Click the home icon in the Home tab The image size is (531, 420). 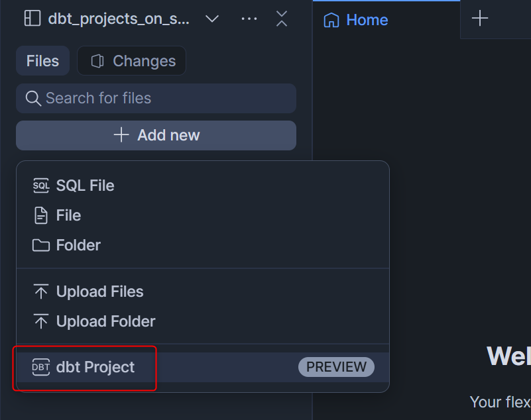(331, 20)
